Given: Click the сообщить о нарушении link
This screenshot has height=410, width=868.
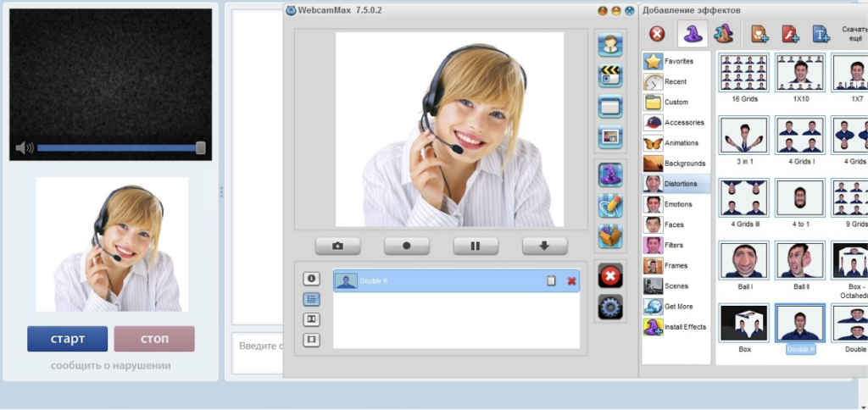Looking at the screenshot, I should pyautogui.click(x=110, y=366).
